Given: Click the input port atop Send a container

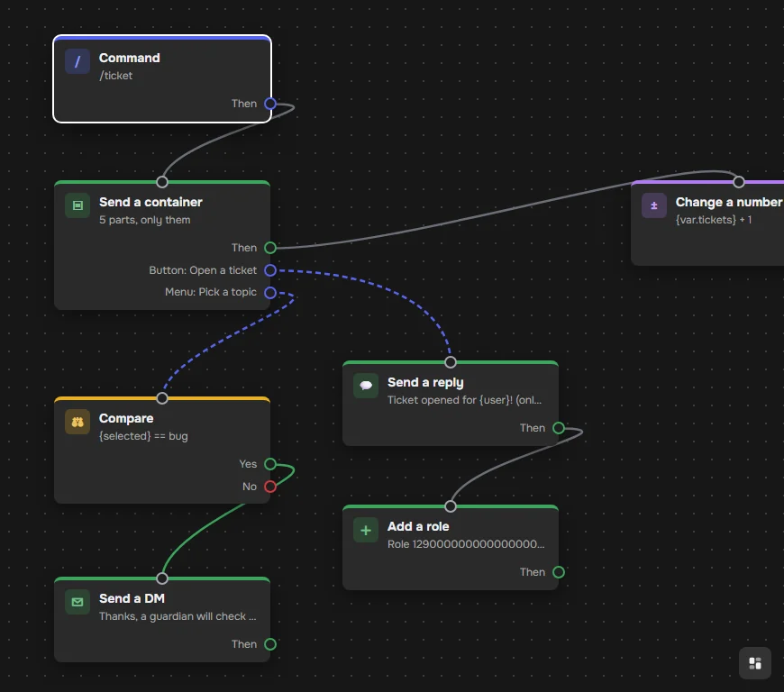Looking at the screenshot, I should point(162,182).
